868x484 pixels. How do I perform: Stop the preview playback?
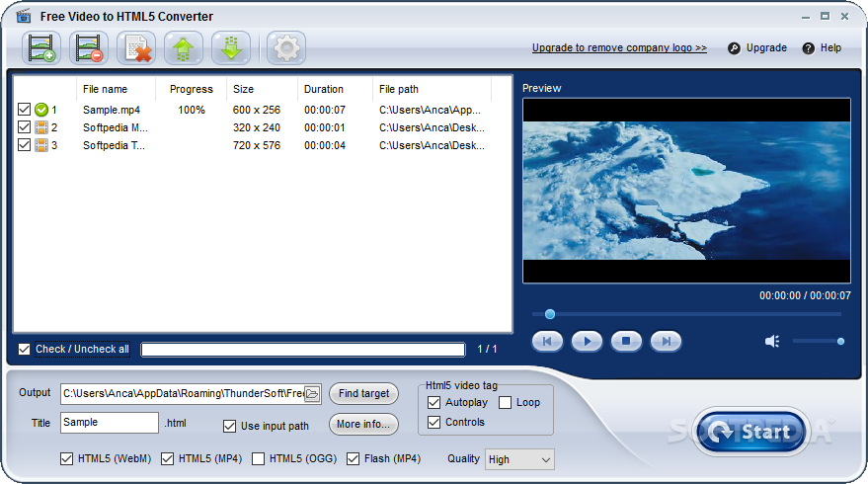coord(626,341)
